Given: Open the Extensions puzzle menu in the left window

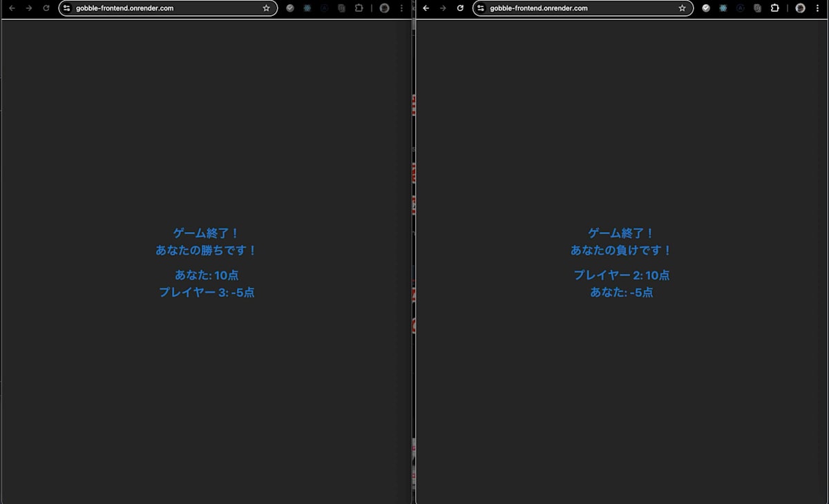Looking at the screenshot, I should [359, 8].
